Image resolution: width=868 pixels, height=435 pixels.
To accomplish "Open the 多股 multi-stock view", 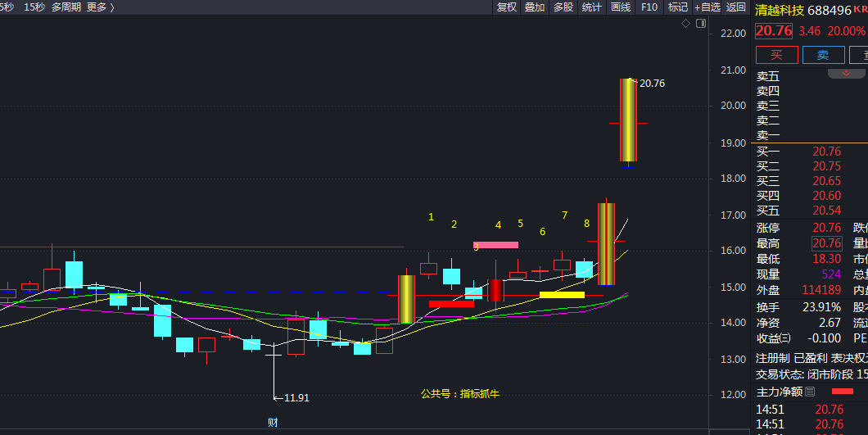I will [x=563, y=7].
